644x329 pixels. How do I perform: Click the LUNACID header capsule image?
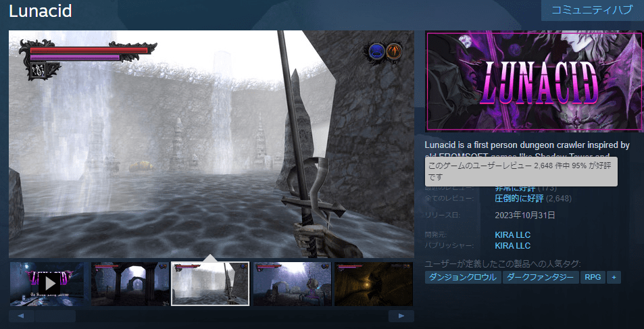535,82
